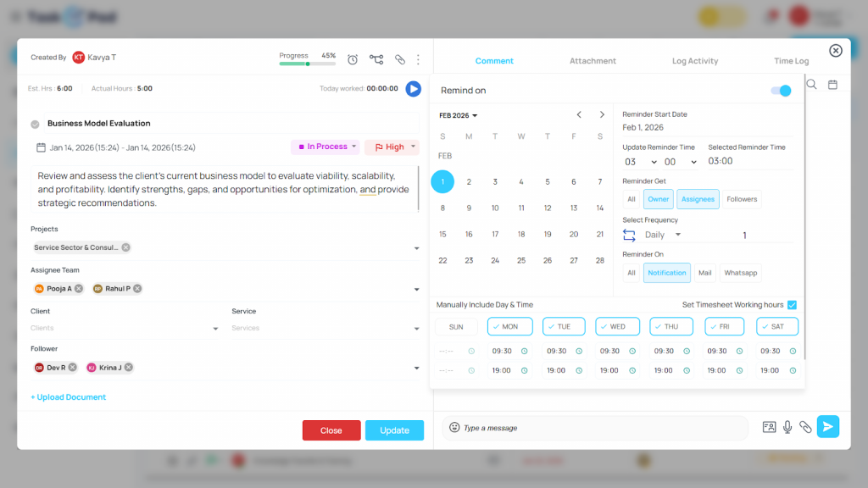Toggle the Remind on switch

coord(780,91)
